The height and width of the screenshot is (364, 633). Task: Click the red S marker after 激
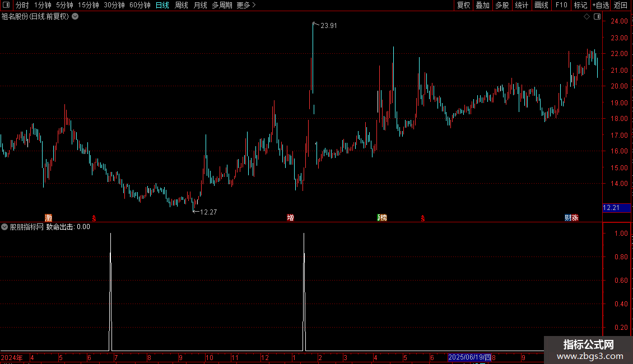pyautogui.click(x=94, y=218)
